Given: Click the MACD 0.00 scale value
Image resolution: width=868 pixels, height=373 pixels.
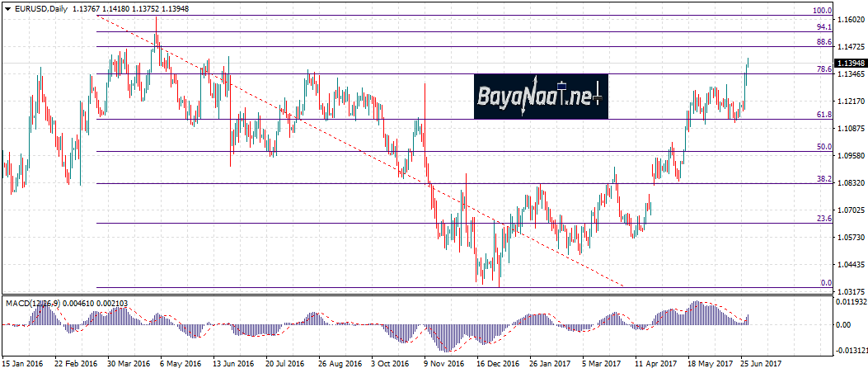Looking at the screenshot, I should (x=844, y=325).
